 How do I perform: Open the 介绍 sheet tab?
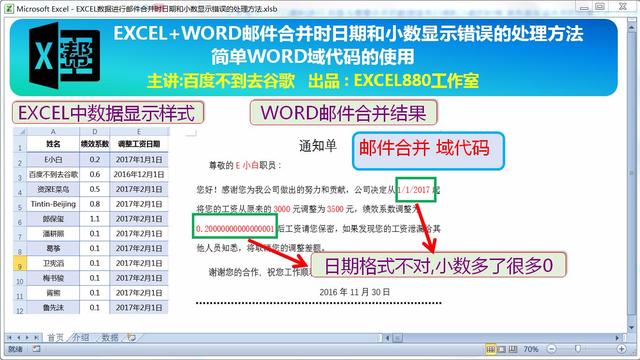[x=80, y=338]
